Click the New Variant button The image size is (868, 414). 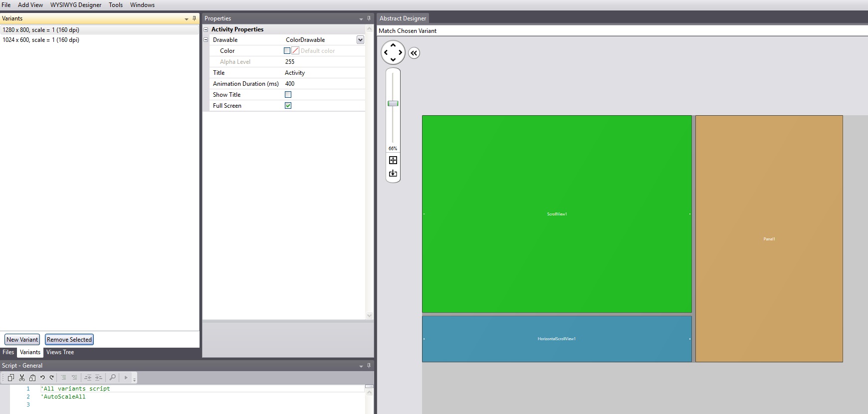(22, 340)
